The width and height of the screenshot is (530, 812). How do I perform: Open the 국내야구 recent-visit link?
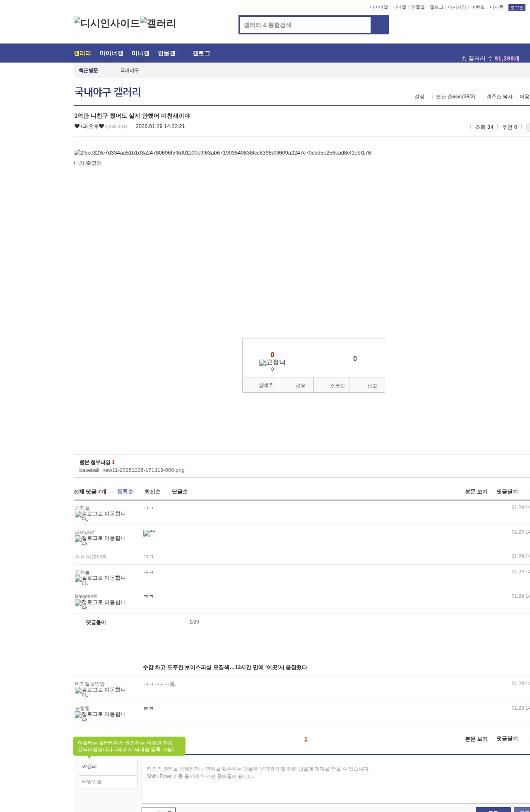click(x=130, y=70)
